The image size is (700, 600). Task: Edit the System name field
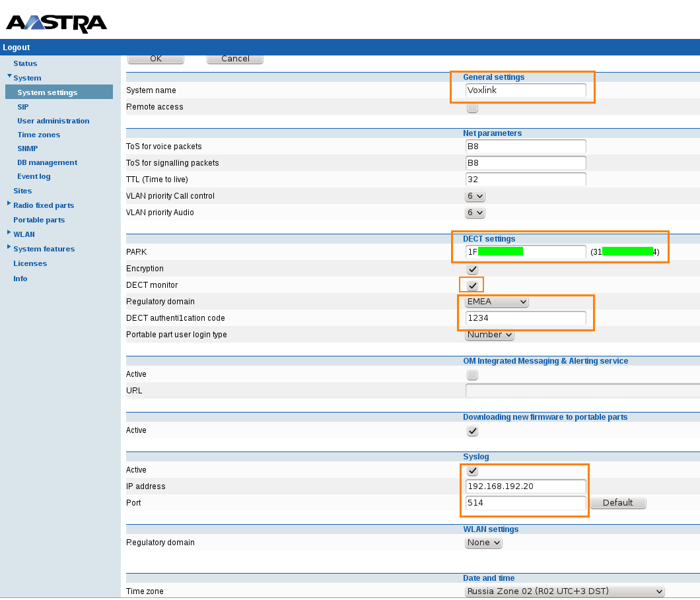(x=526, y=90)
